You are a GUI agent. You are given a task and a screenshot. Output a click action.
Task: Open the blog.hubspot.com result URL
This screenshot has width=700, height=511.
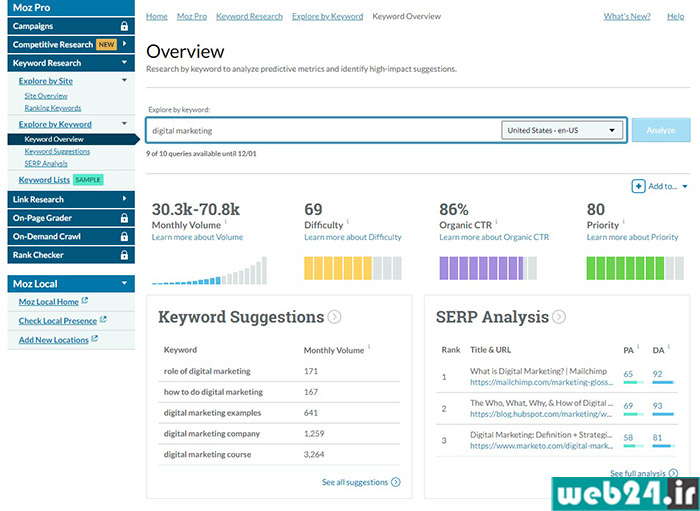542,414
